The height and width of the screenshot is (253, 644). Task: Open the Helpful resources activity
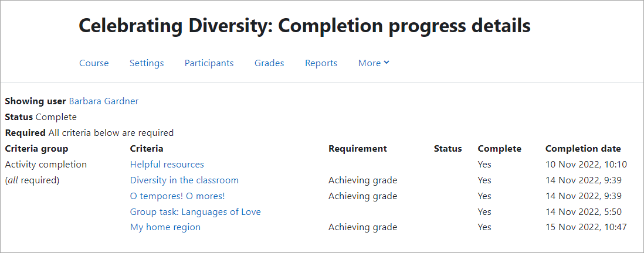tap(167, 165)
